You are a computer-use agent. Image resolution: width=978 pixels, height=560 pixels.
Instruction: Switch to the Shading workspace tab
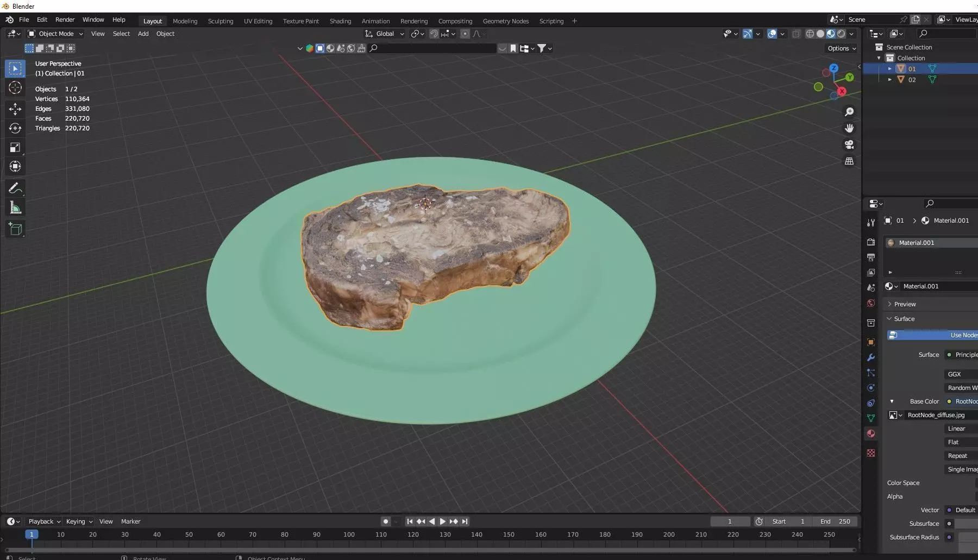tap(340, 21)
